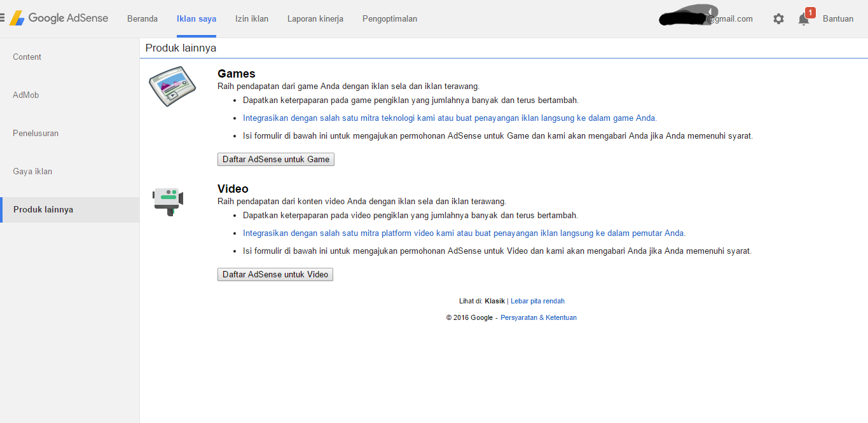
Task: Click the 'Raih pendapatan dari game Anda' text
Action: click(348, 87)
